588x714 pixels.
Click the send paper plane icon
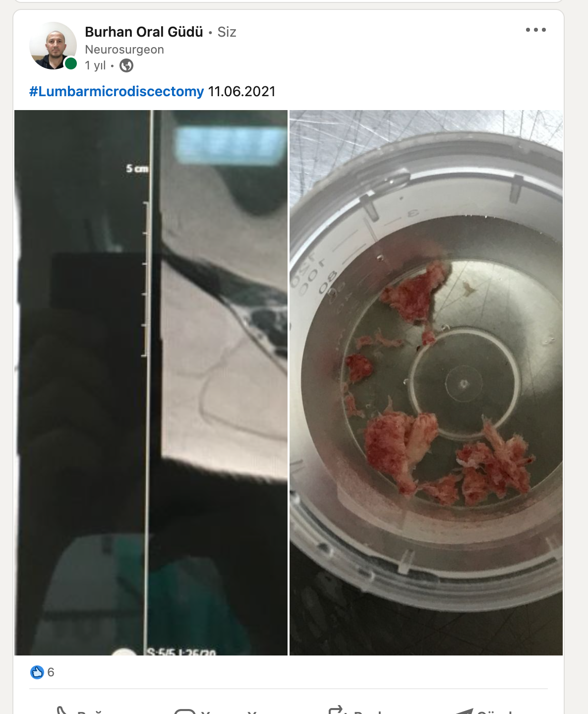(465, 711)
